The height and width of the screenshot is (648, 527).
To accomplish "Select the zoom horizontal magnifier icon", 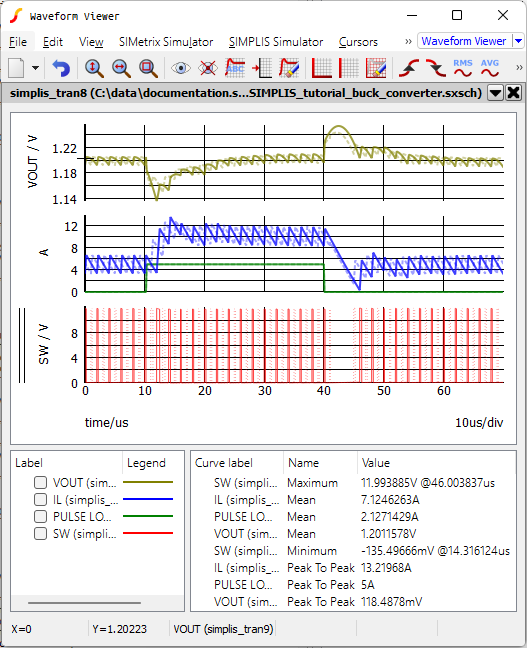I will (x=121, y=68).
